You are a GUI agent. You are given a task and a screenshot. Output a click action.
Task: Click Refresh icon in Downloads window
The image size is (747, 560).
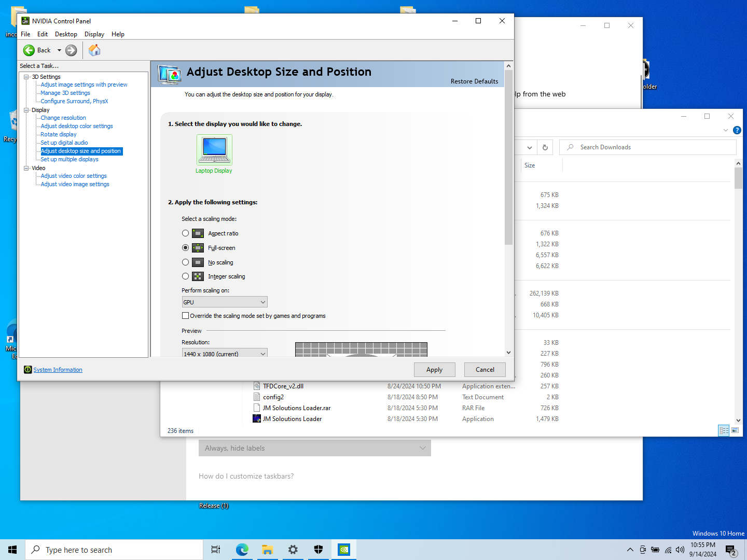[x=545, y=147]
